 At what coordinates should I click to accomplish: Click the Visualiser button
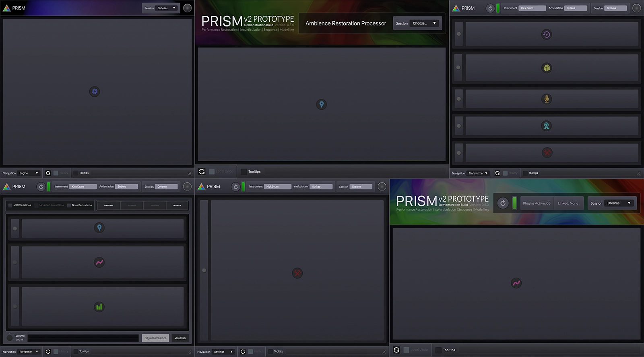tap(180, 338)
